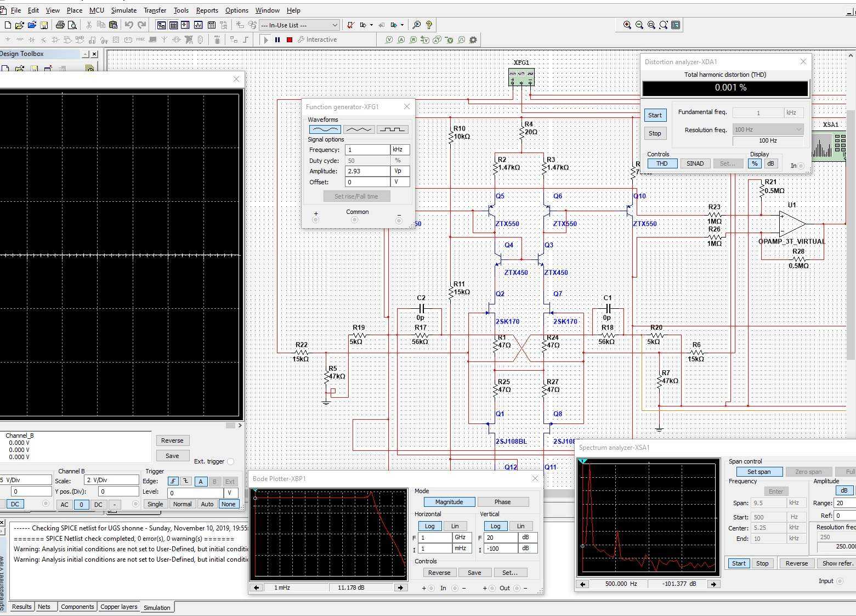Move spectrum analyzer cursor left arrow
The width and height of the screenshot is (856, 616).
point(583,584)
